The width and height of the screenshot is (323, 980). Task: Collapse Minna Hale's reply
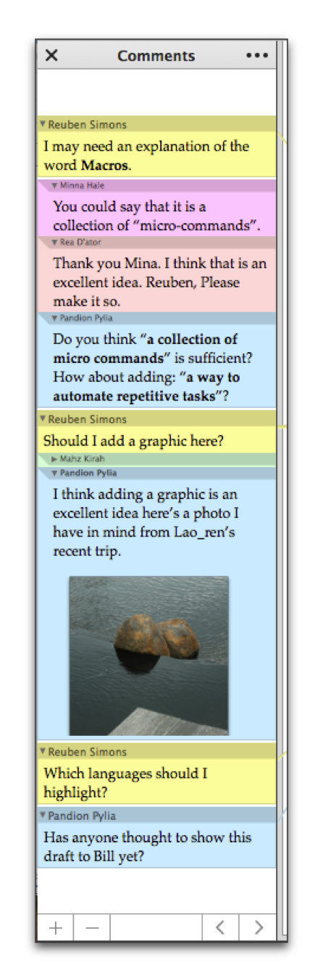55,185
